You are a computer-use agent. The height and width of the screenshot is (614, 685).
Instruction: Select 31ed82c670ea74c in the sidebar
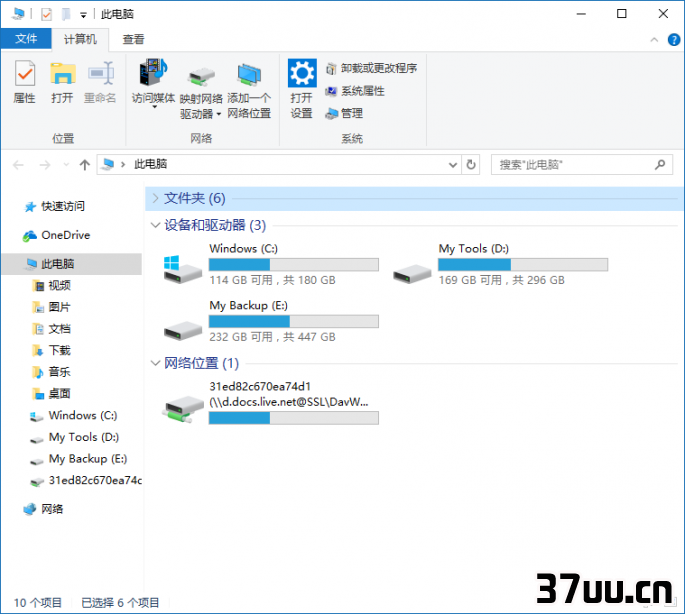(x=95, y=480)
